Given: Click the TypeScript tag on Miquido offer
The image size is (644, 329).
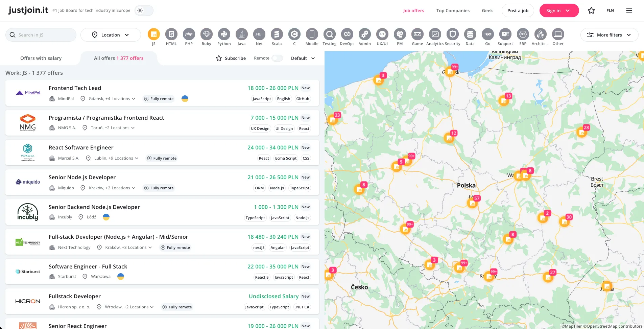Looking at the screenshot, I should (300, 188).
